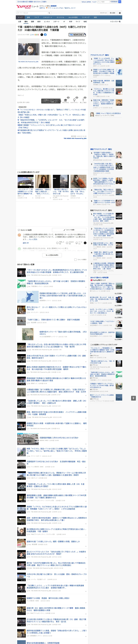
Task: Open settings gear next to 購入履歴
Action: [120, 13]
